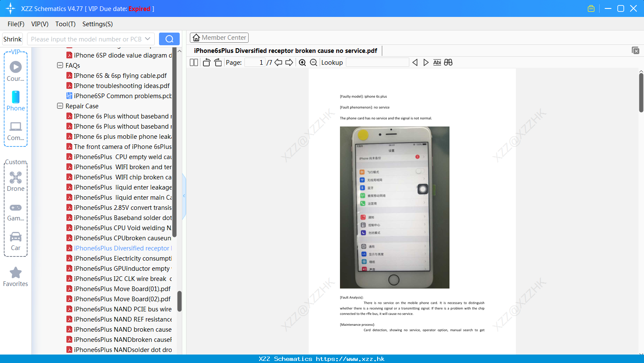Click the Page number field
Screen dimensions: 644x363
tap(255, 63)
